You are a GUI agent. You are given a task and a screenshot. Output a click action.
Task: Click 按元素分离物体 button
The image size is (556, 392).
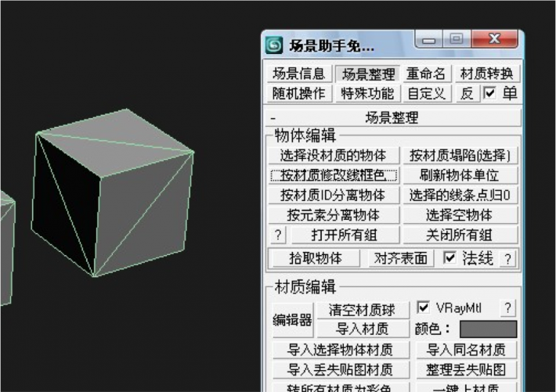[x=334, y=215]
